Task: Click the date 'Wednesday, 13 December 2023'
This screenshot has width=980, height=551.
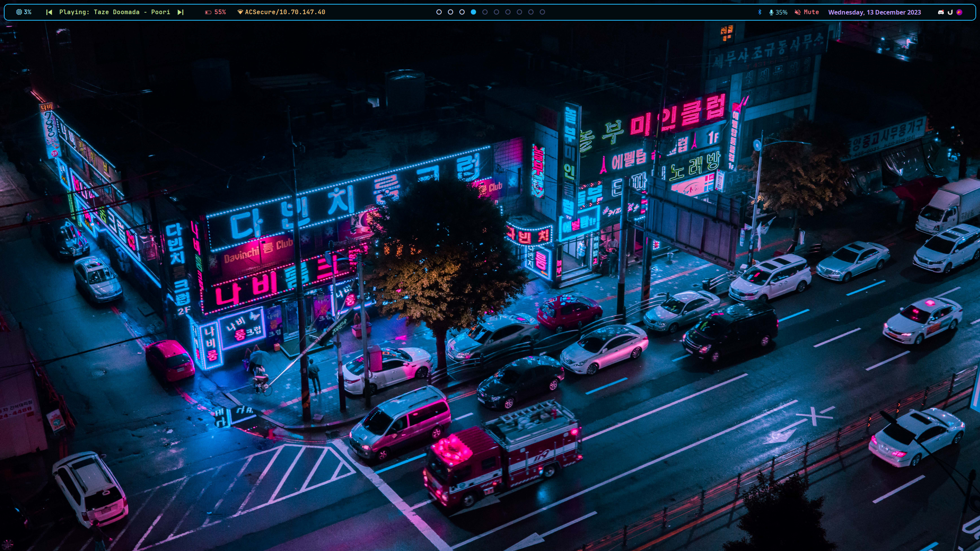Action: tap(874, 12)
